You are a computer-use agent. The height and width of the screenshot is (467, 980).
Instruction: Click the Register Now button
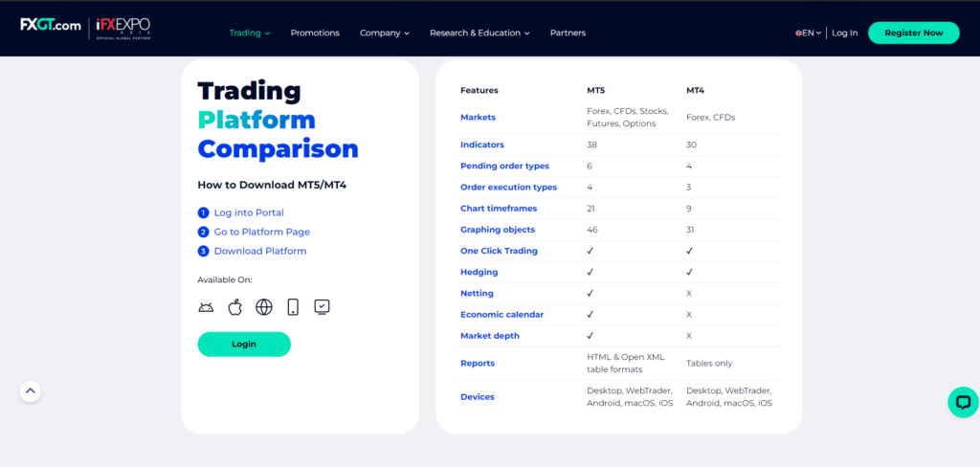[914, 33]
